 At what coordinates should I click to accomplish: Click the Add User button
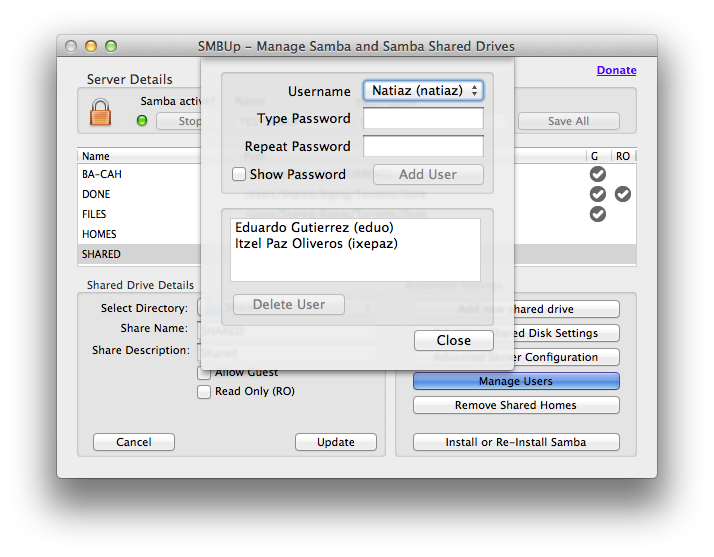(428, 174)
